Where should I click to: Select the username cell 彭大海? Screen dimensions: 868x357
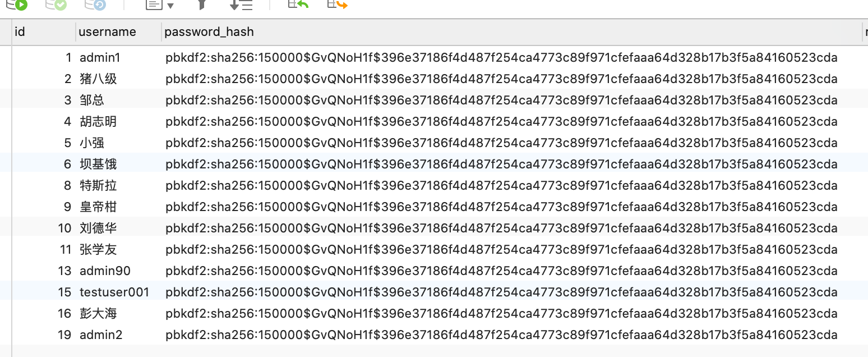(118, 313)
